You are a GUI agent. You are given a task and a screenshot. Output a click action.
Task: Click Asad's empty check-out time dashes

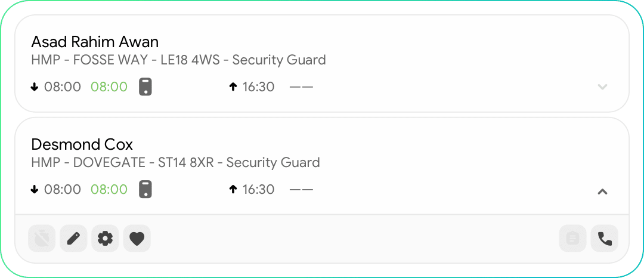[301, 87]
